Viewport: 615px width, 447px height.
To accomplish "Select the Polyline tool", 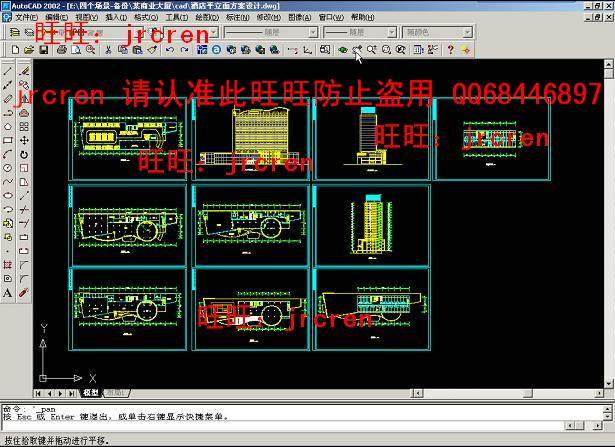I will coord(7,113).
